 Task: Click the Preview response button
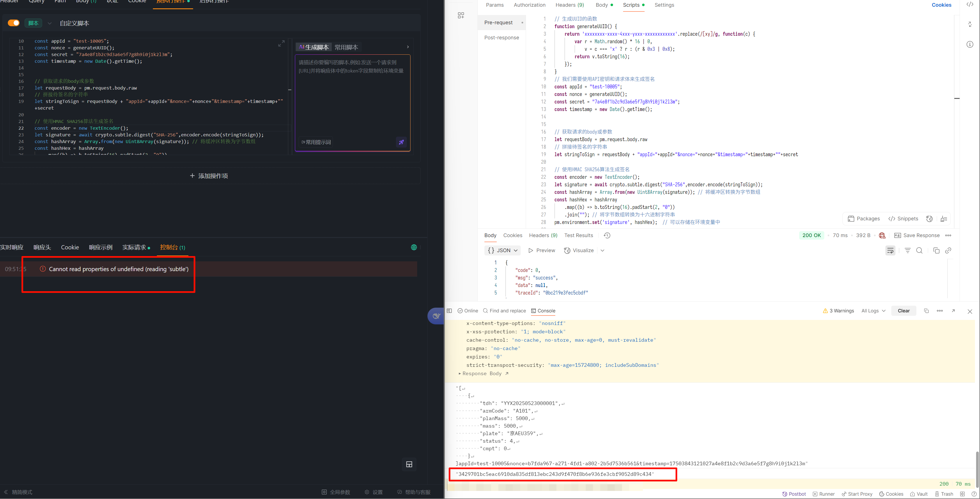(541, 250)
